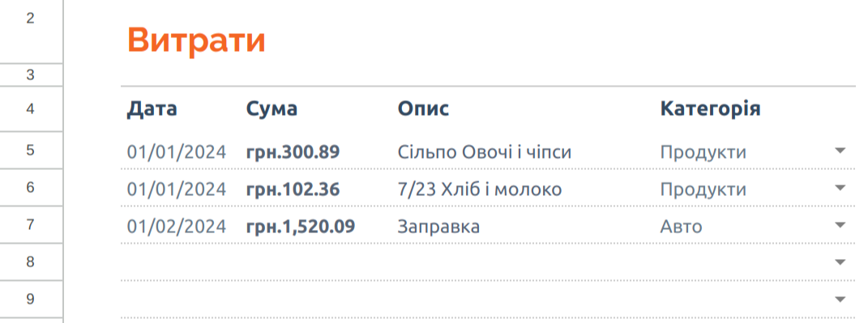Select the Категорія column header cell
Screen dimensions: 868x323
(710, 109)
